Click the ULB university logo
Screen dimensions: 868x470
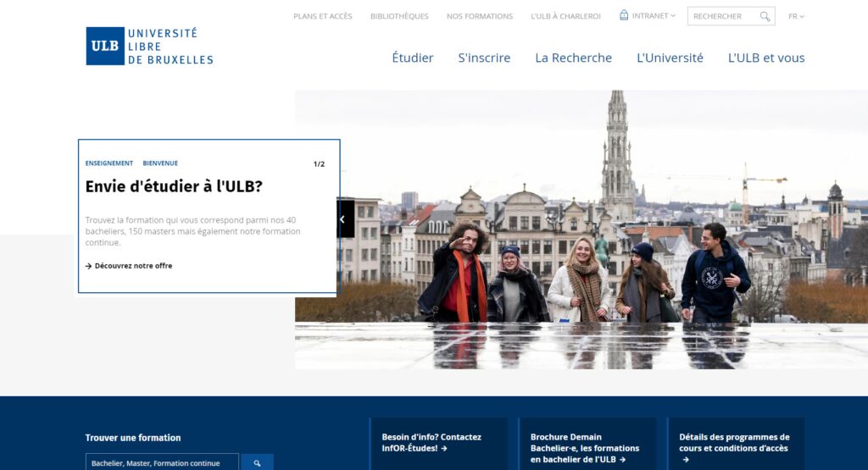149,47
